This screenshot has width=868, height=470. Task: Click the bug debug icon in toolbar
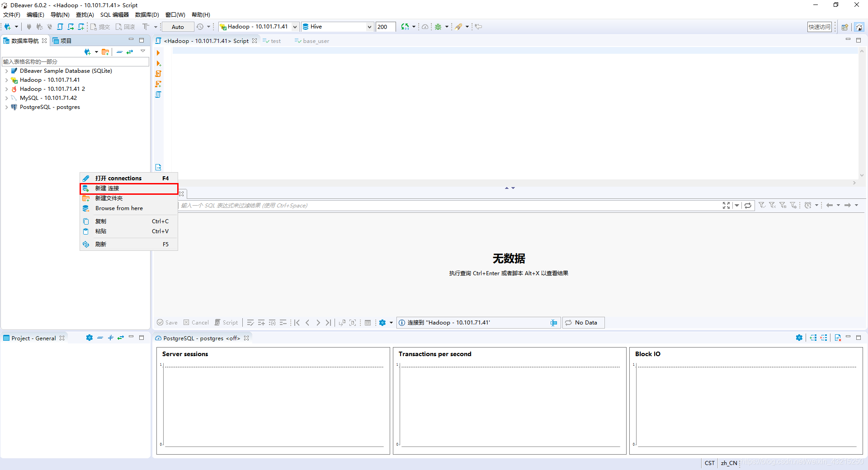438,27
